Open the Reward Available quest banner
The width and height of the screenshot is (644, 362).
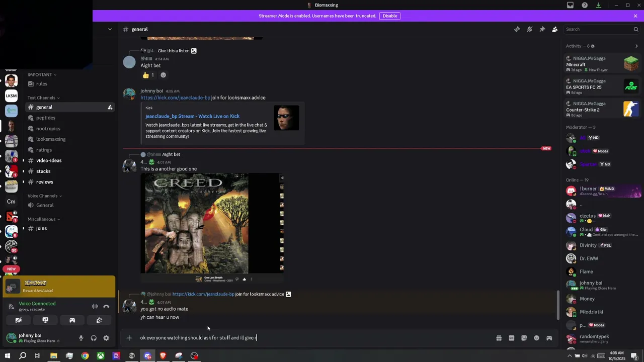[x=59, y=286]
